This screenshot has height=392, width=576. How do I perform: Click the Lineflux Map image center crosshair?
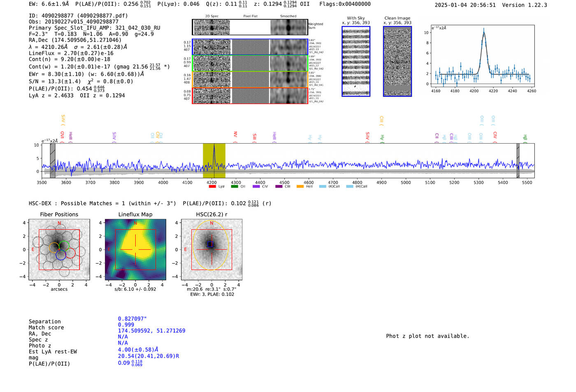pyautogui.click(x=135, y=250)
